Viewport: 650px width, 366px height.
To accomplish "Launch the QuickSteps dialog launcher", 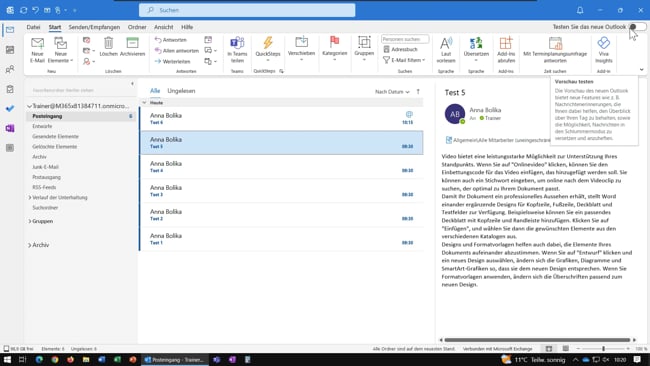I will (281, 71).
